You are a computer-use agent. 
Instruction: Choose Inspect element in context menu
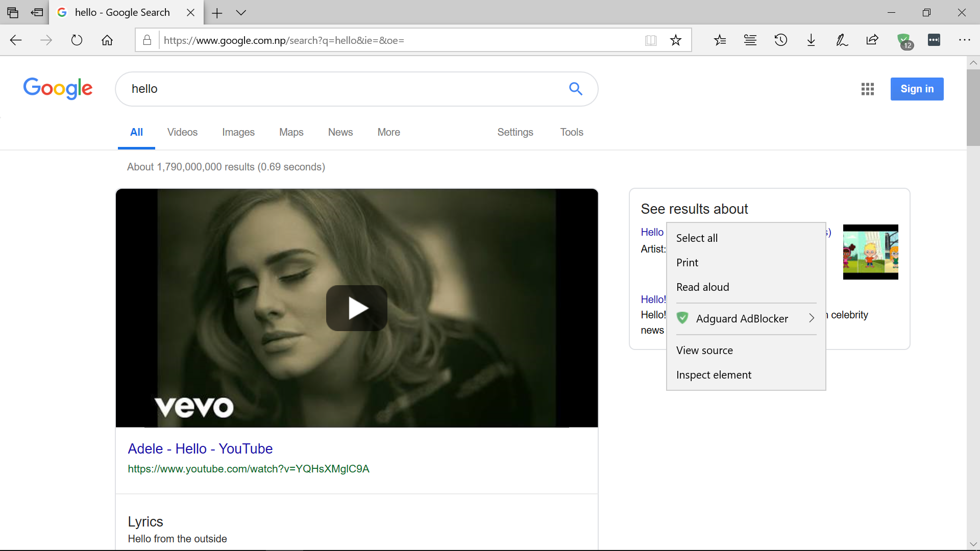(x=746, y=375)
